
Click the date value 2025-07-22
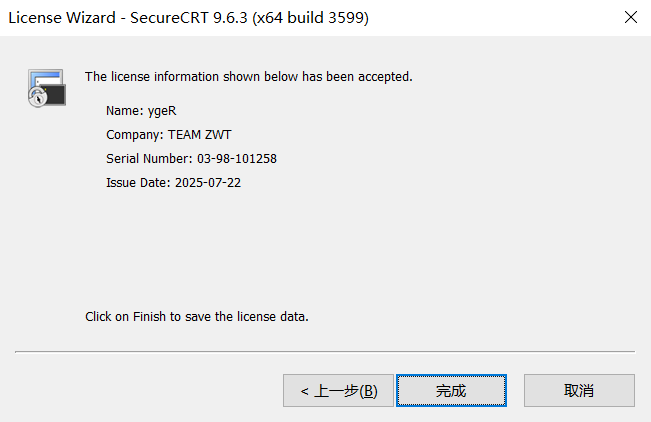[x=208, y=183]
